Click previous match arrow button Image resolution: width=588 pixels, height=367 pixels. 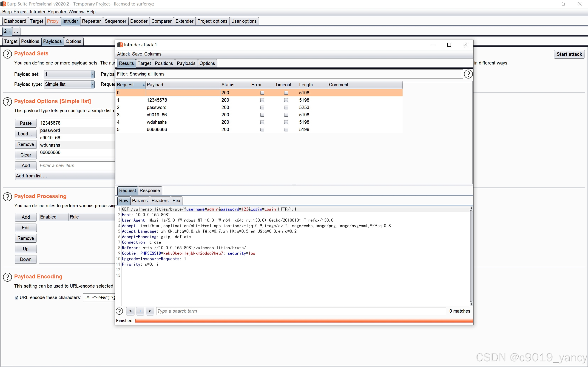(130, 311)
